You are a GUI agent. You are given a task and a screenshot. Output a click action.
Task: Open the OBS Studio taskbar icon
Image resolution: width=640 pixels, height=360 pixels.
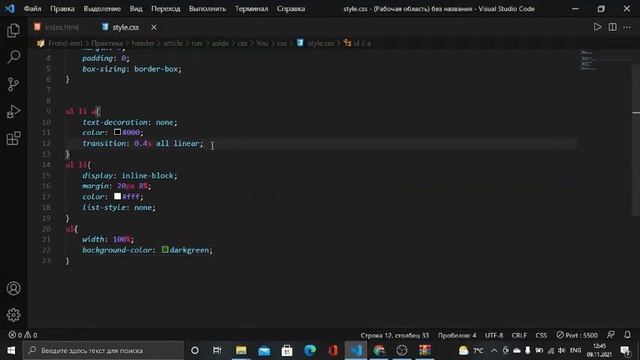click(x=402, y=350)
